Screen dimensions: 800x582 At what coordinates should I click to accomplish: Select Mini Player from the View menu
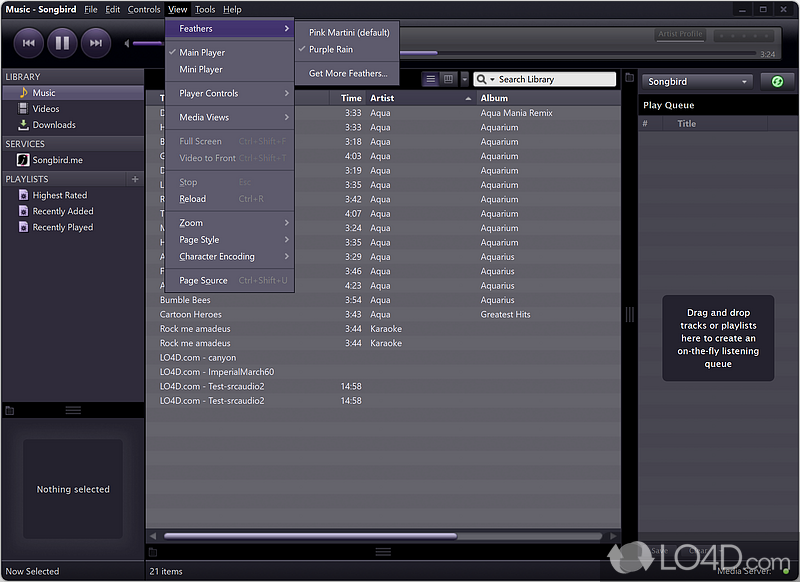pyautogui.click(x=201, y=70)
